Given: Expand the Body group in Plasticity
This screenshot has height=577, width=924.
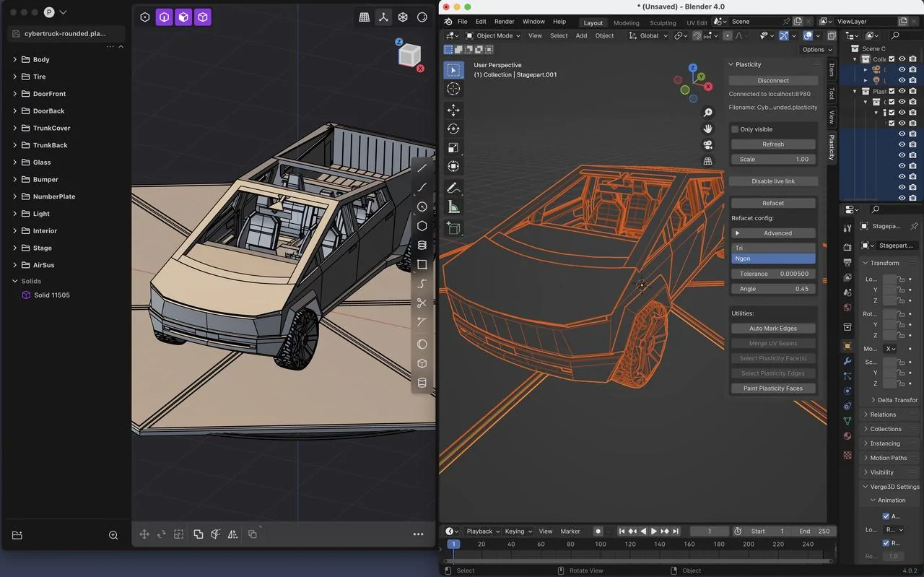Looking at the screenshot, I should pyautogui.click(x=14, y=59).
